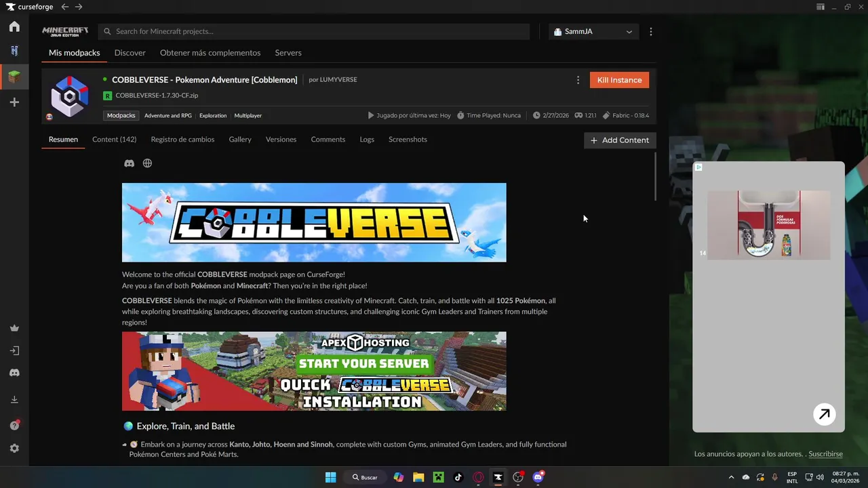The image size is (868, 488).
Task: Open the Logs tab
Action: click(367, 140)
